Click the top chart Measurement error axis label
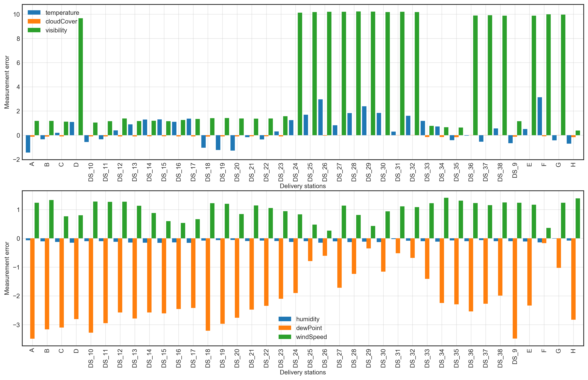The width and height of the screenshot is (588, 380). click(7, 82)
